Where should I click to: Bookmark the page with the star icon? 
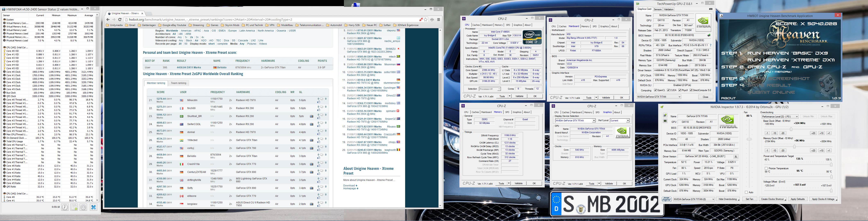426,19
